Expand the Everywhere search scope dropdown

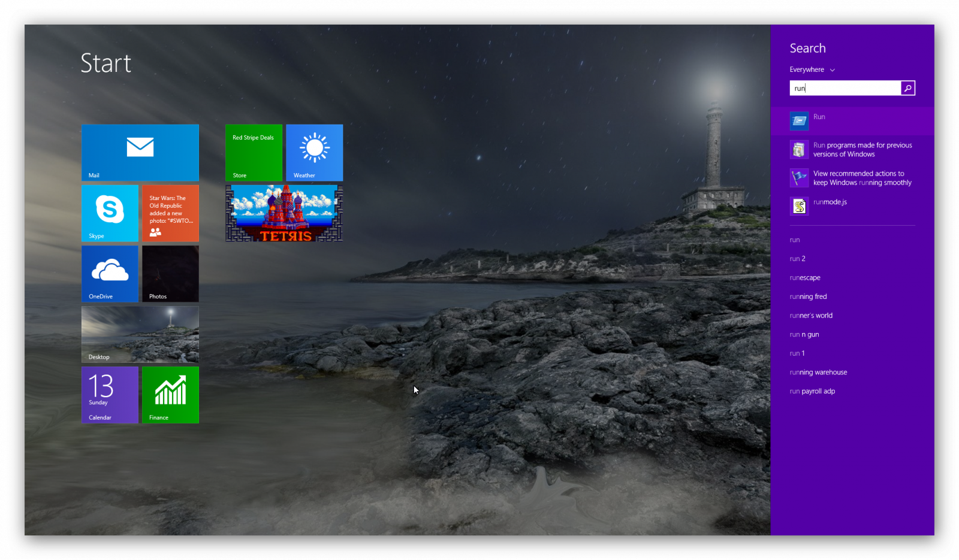(812, 69)
